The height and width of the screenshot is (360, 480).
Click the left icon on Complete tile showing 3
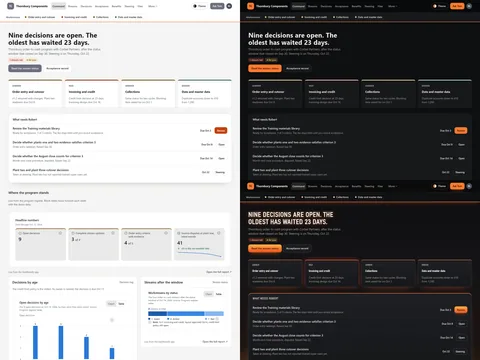[x=73, y=233]
